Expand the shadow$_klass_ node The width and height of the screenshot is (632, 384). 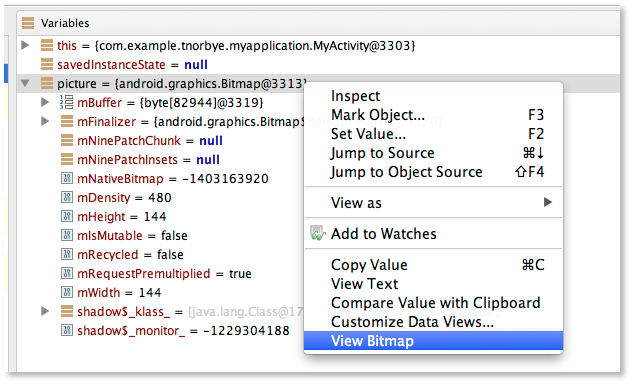point(45,311)
